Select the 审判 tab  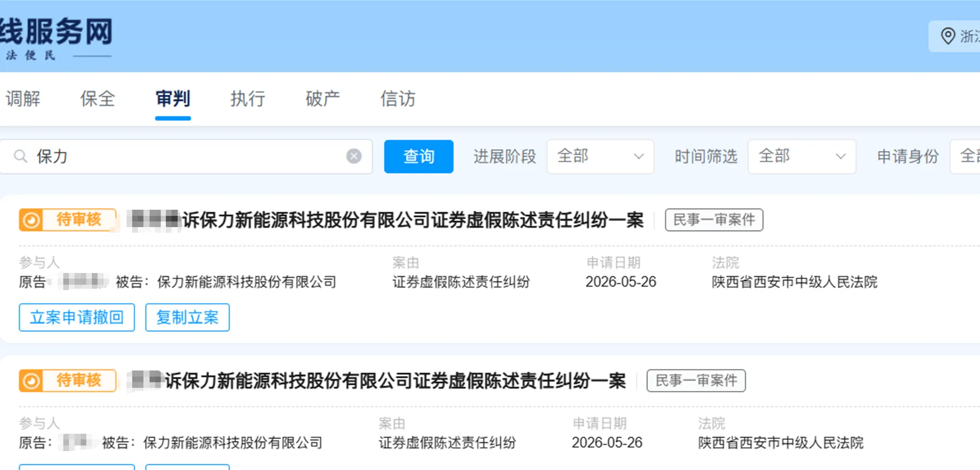tap(173, 98)
